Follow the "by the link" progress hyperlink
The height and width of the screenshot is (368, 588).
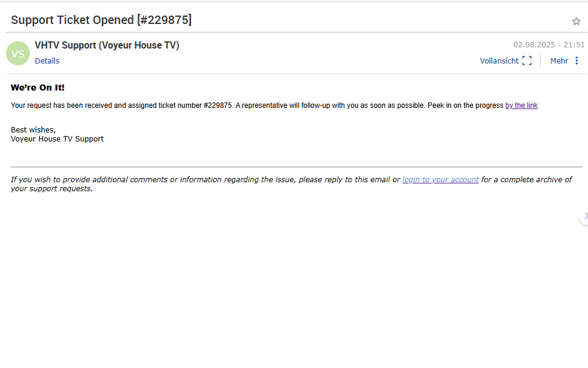tap(522, 105)
